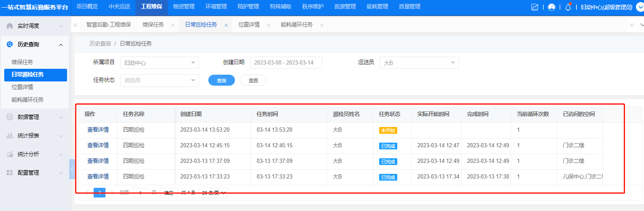The image size is (644, 211).
Task: Click the 统计分析 sidebar chart icon
Action: tap(10, 154)
